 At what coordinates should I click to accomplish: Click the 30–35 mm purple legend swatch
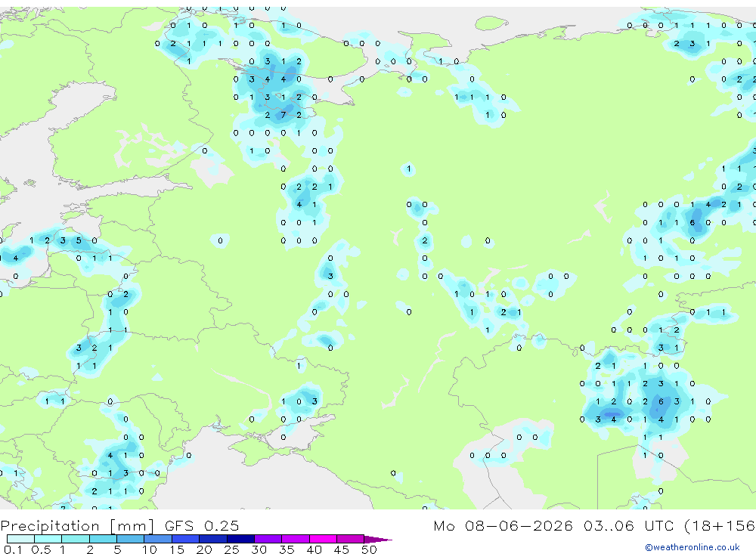268,539
